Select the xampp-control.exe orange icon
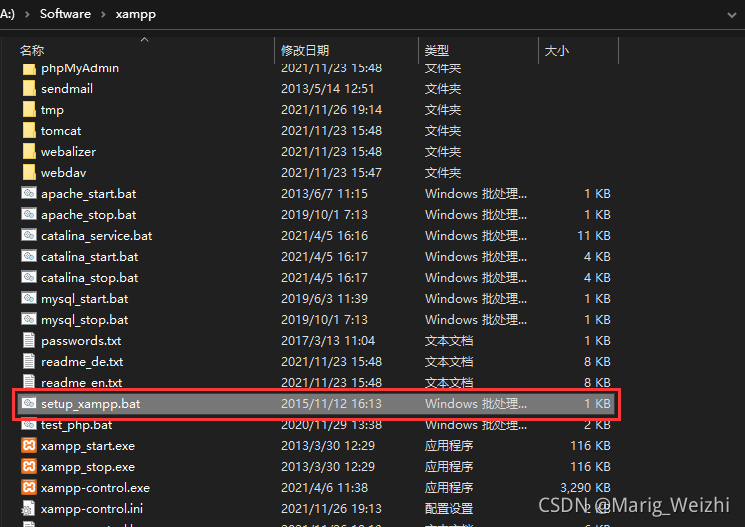The image size is (745, 527). tap(29, 487)
